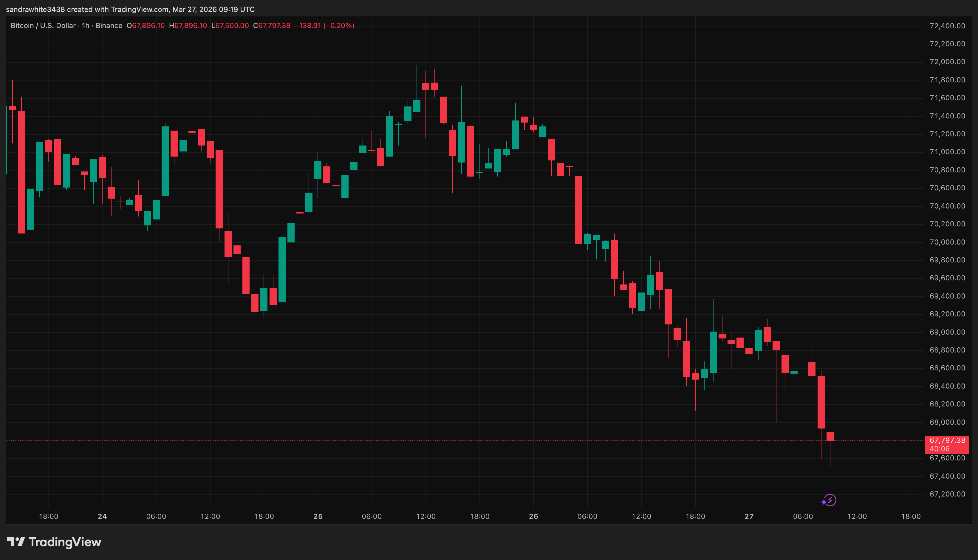The height and width of the screenshot is (560, 978).
Task: Click the red open value O67,896.10
Action: [x=146, y=26]
